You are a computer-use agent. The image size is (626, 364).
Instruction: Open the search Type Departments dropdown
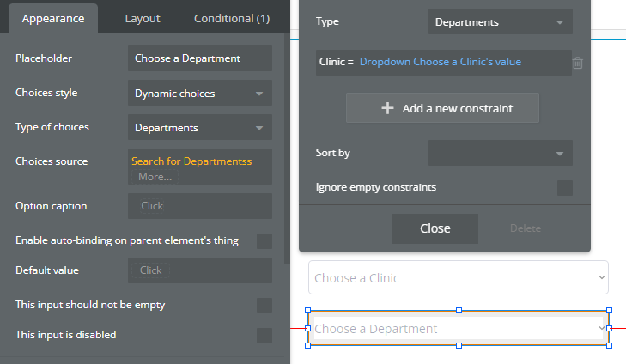click(x=500, y=22)
